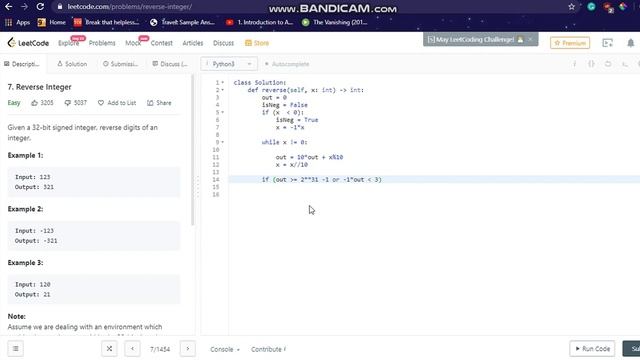Bookmark this page with the star icon
Viewport: 640px width, 360px height.
pos(571,7)
